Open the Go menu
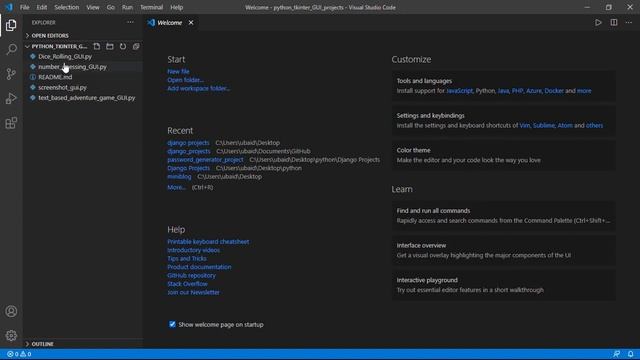Viewport: 640px width, 360px height. [111, 7]
